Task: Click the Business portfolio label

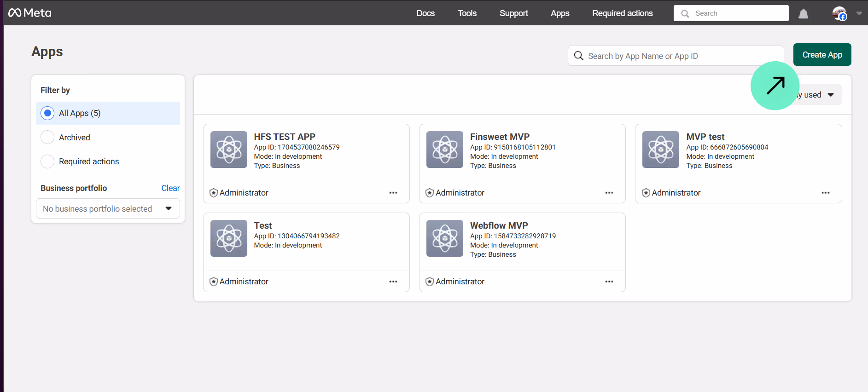Action: click(74, 188)
